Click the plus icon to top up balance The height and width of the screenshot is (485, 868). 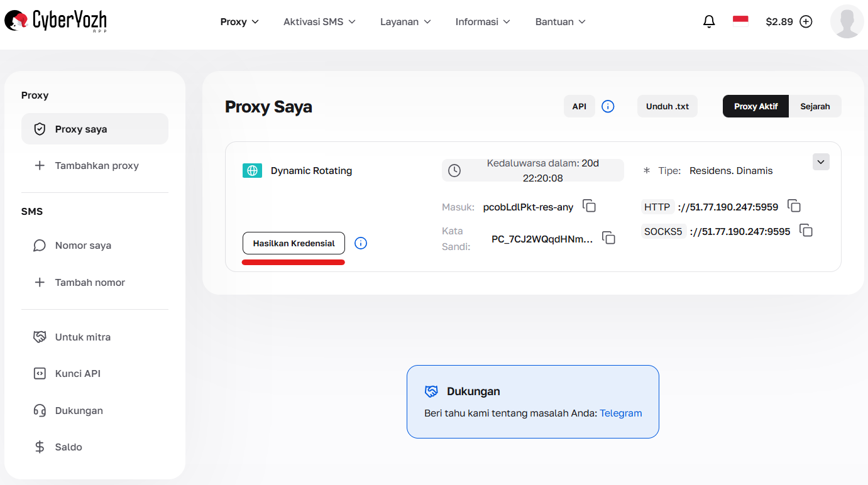pos(806,21)
